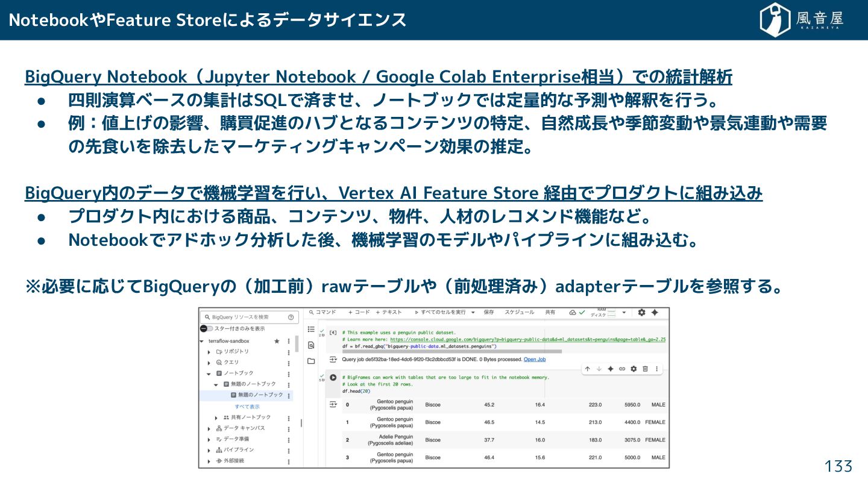Click help icon in BigQuery search box
The image size is (868, 488).
pos(291,317)
